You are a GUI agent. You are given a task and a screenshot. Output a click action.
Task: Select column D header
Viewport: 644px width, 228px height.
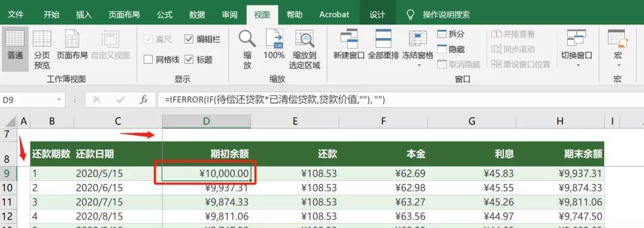pos(206,121)
